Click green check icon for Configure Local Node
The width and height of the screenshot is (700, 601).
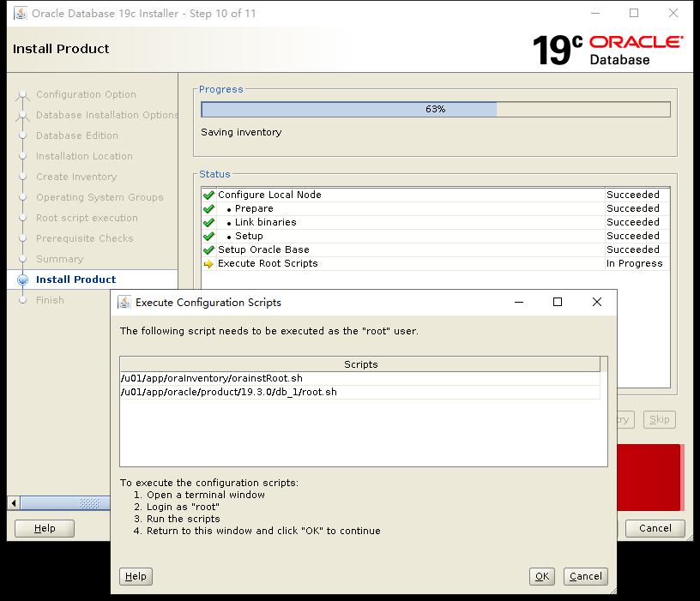[x=208, y=195]
